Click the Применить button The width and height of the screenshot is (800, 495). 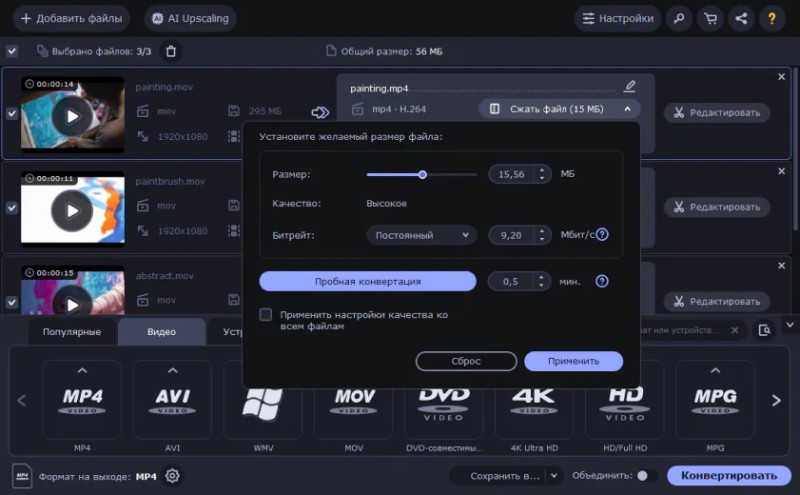pos(573,361)
